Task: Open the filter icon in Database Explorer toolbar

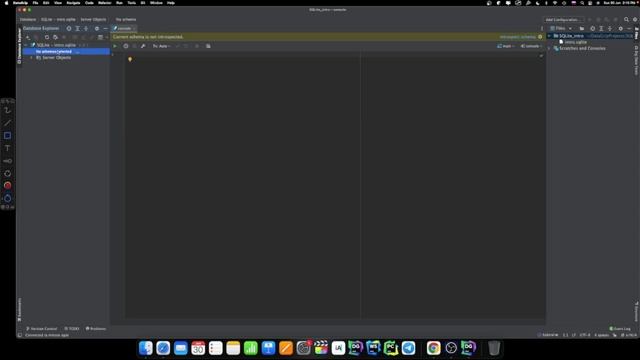Action: click(x=101, y=37)
